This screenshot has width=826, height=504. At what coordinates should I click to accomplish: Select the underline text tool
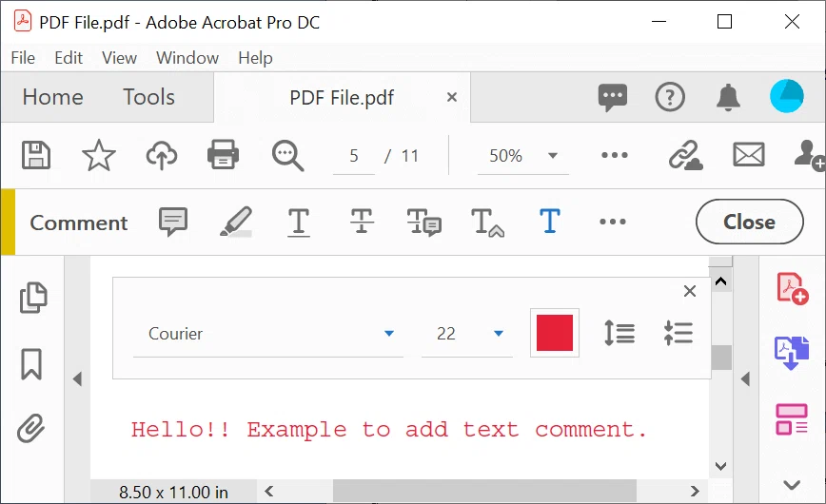(x=298, y=223)
